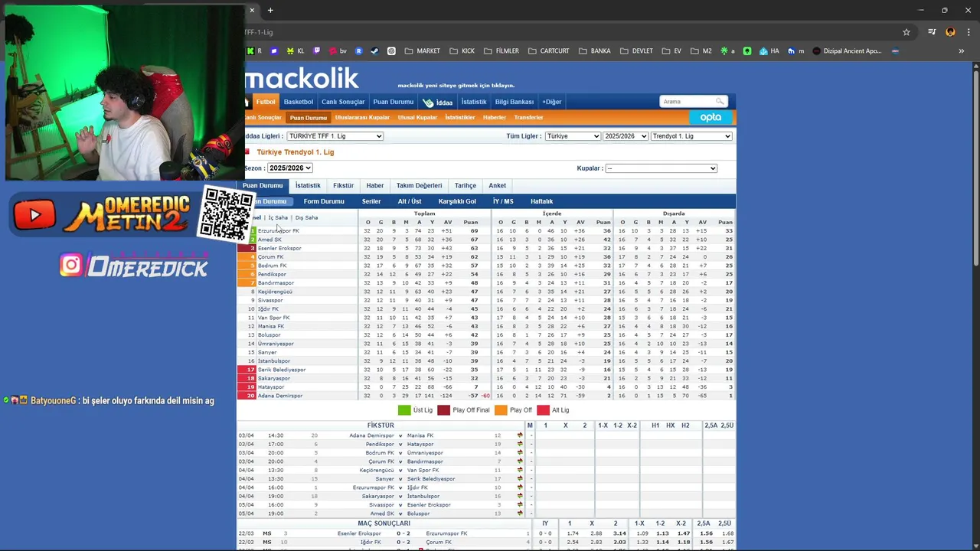
Task: Open Bilgi Bankası menu
Action: 514,102
